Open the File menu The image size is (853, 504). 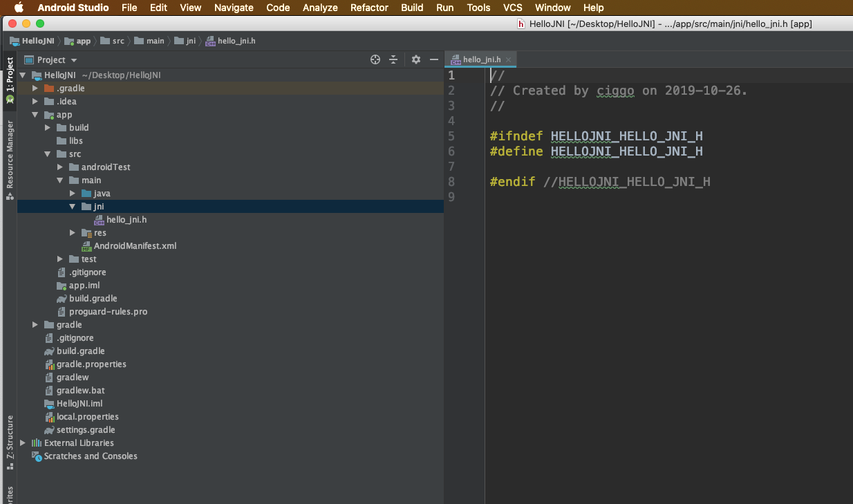pos(129,8)
